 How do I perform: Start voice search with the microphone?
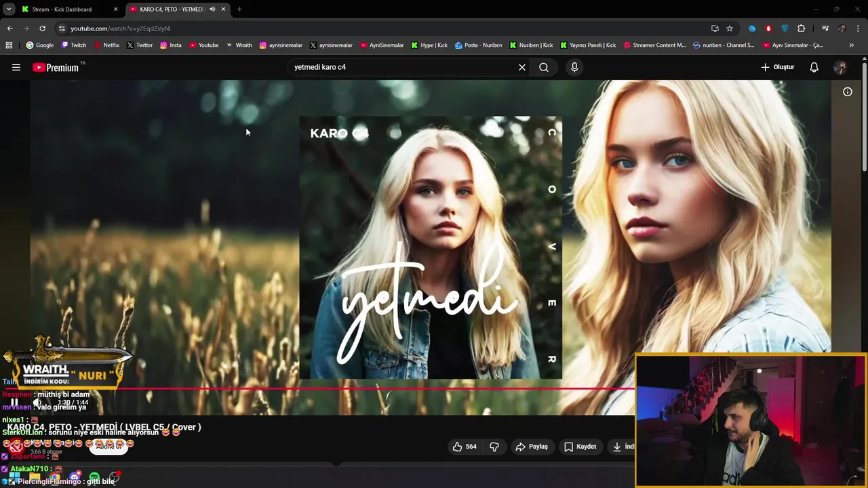point(574,67)
